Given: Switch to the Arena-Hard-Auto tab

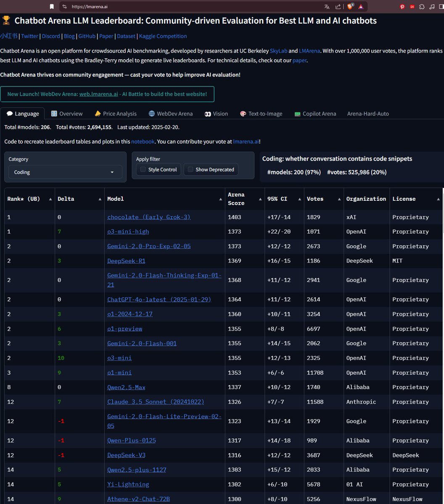Looking at the screenshot, I should click(x=368, y=114).
